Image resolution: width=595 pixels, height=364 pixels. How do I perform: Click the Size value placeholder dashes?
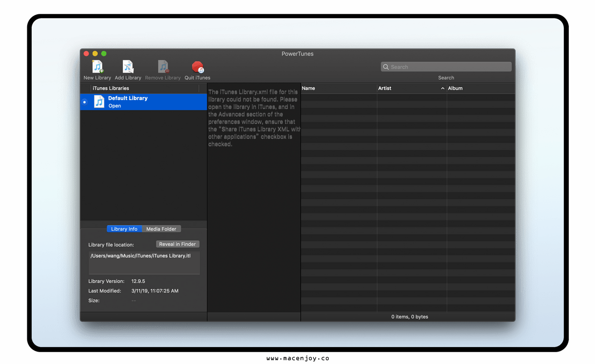point(134,301)
